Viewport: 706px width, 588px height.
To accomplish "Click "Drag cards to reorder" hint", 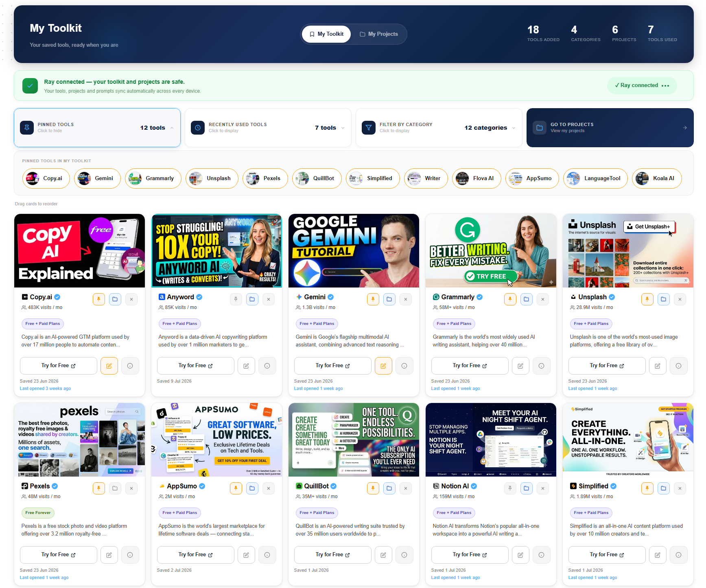I will pos(36,204).
